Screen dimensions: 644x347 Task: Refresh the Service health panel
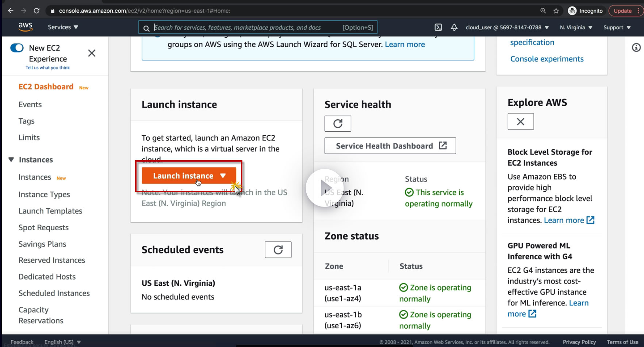coord(338,124)
